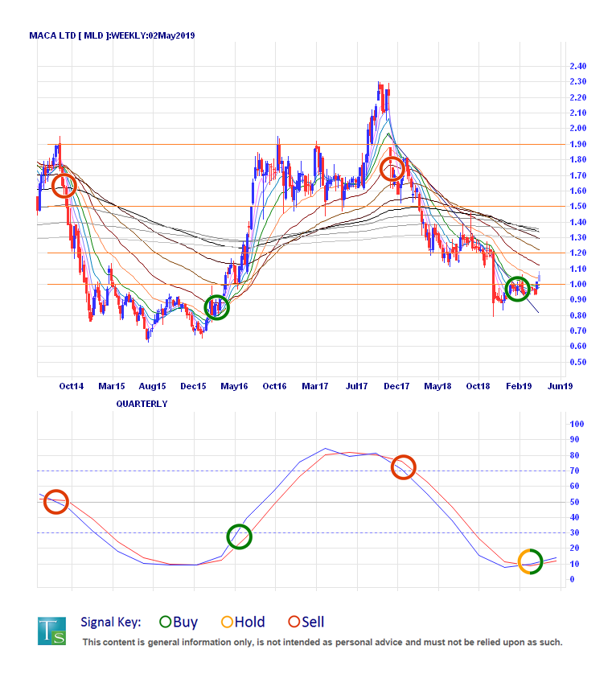Screen dimensions: 616x678
Task: Click the general information disclaimer text
Action: click(322, 642)
